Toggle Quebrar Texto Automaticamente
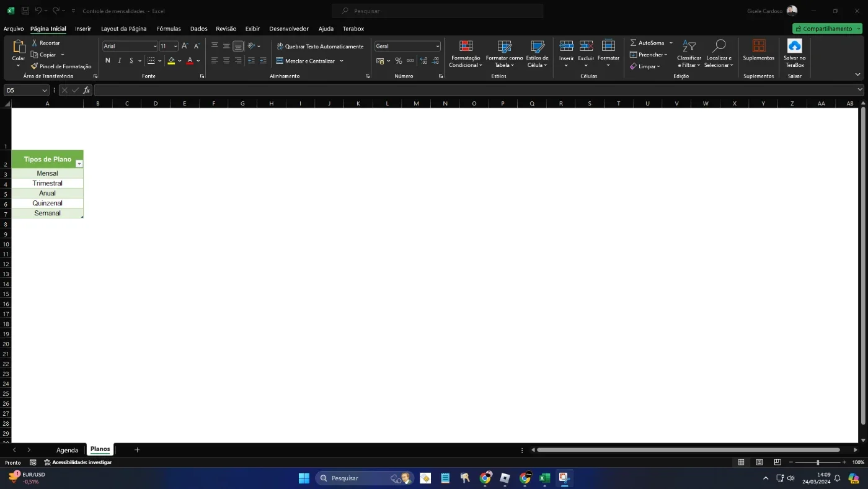The width and height of the screenshot is (868, 489). tap(320, 47)
